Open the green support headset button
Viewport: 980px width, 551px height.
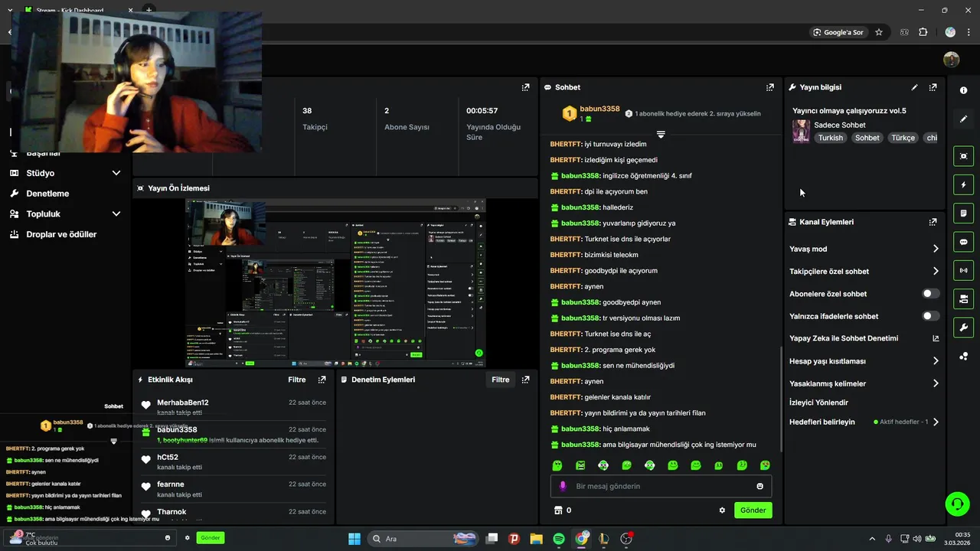(957, 504)
